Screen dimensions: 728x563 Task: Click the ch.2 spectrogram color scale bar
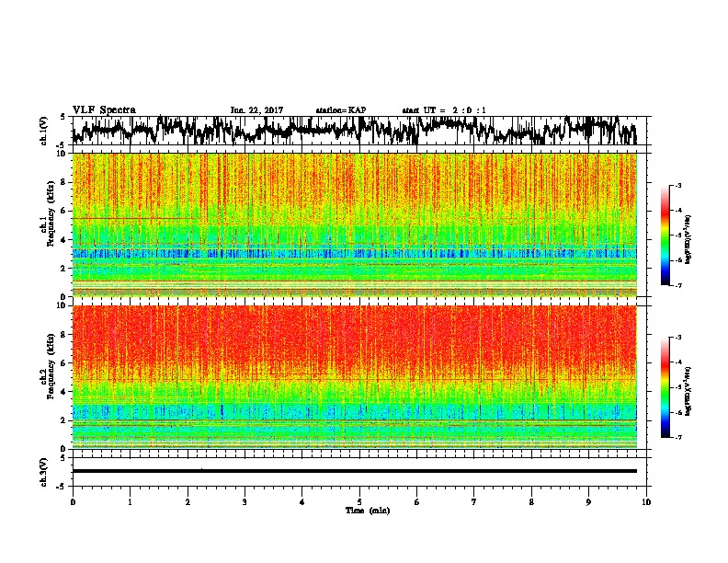pyautogui.click(x=665, y=387)
